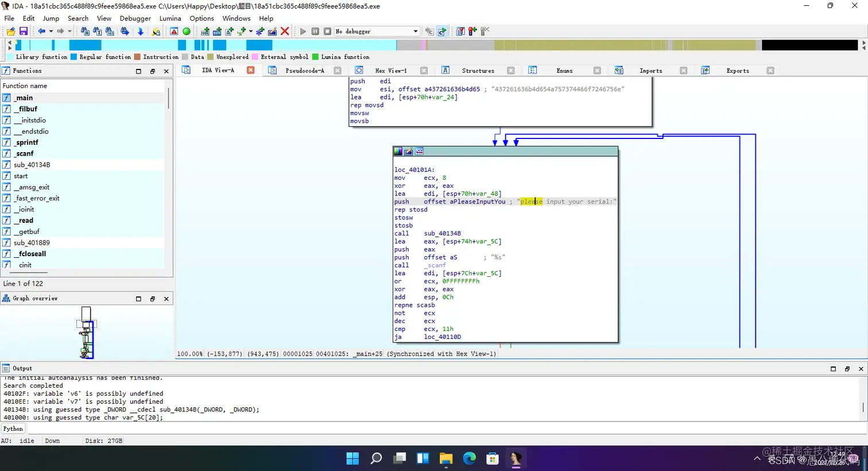Close the Hex View-1 tab
Screen dimensions: 868x471
[x=424, y=71]
